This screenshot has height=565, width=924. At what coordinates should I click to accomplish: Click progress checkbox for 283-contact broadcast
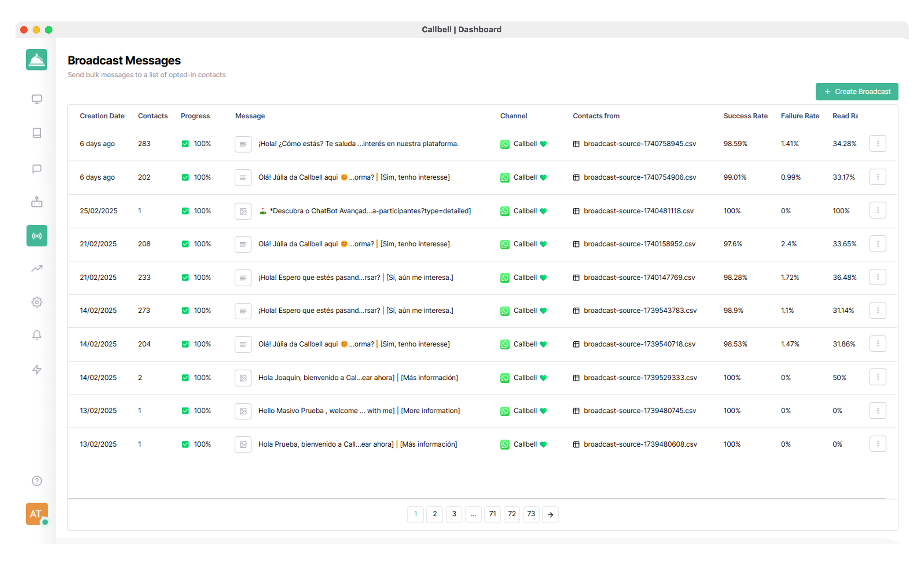[185, 144]
